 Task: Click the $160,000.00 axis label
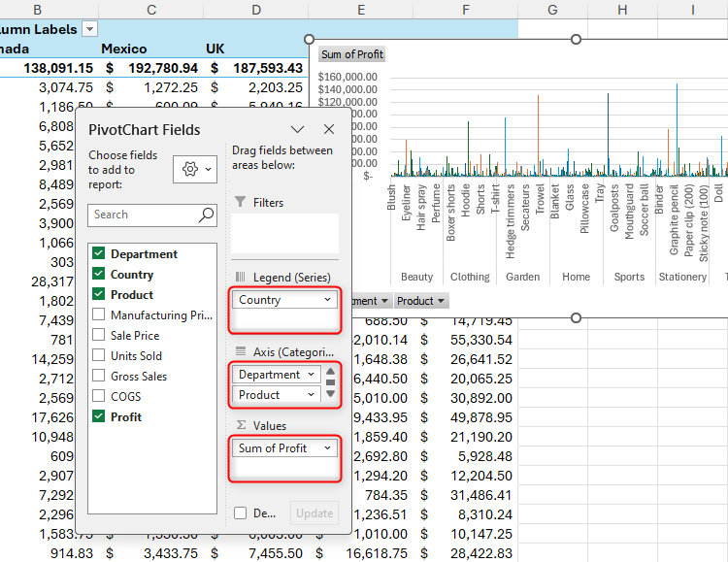tap(347, 77)
